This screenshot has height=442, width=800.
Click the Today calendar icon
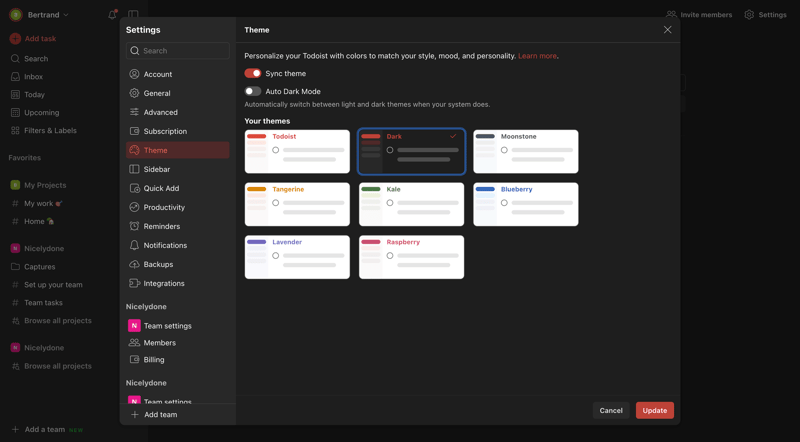coord(15,94)
